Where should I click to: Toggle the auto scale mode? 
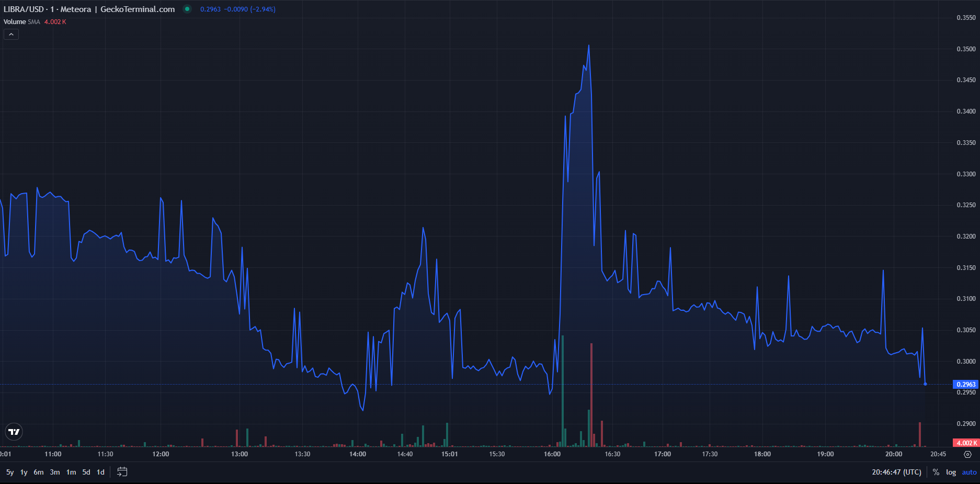969,472
